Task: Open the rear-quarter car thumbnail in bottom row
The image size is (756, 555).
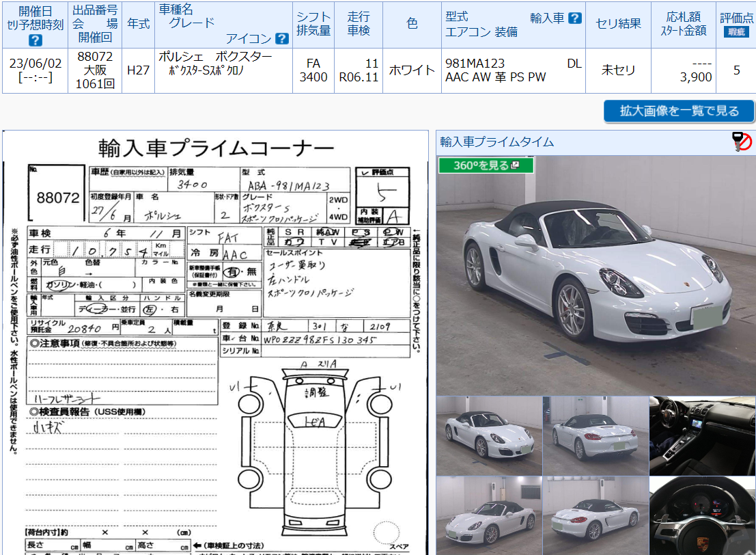Action: pos(596,515)
